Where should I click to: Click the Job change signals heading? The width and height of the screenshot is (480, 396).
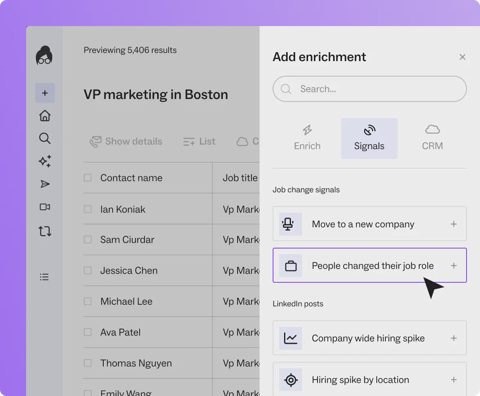(306, 190)
